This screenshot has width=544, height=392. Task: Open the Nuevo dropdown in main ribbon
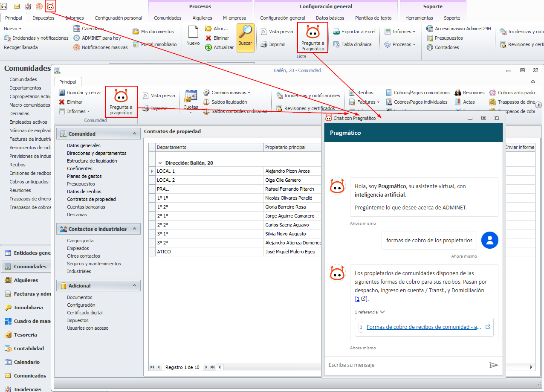[x=13, y=29]
